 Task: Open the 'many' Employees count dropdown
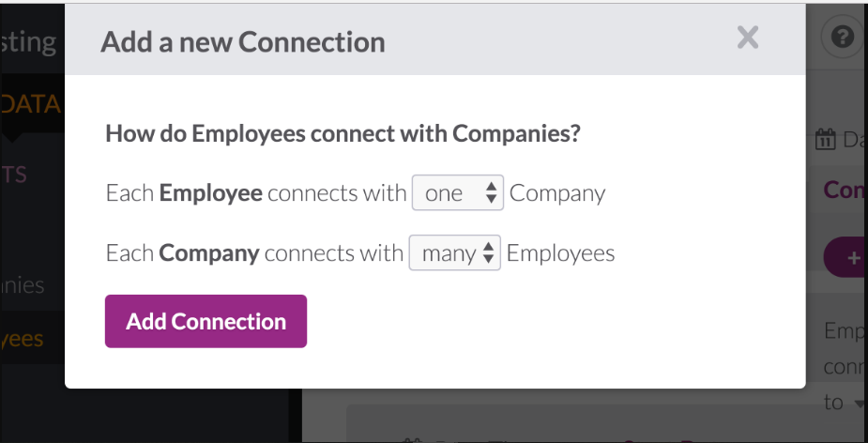click(x=454, y=253)
